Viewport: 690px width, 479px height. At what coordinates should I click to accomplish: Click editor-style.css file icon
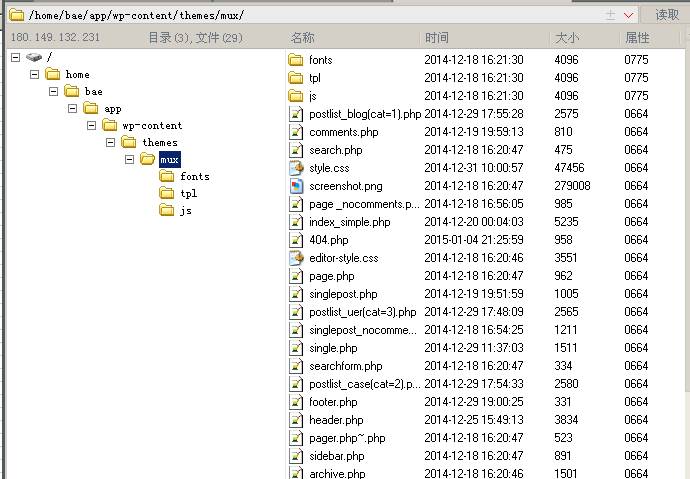pyautogui.click(x=296, y=258)
